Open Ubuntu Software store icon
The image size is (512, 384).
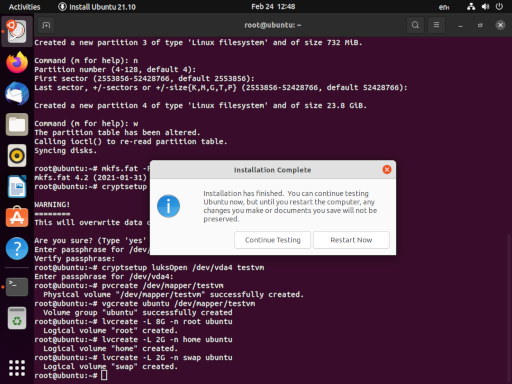tap(17, 217)
